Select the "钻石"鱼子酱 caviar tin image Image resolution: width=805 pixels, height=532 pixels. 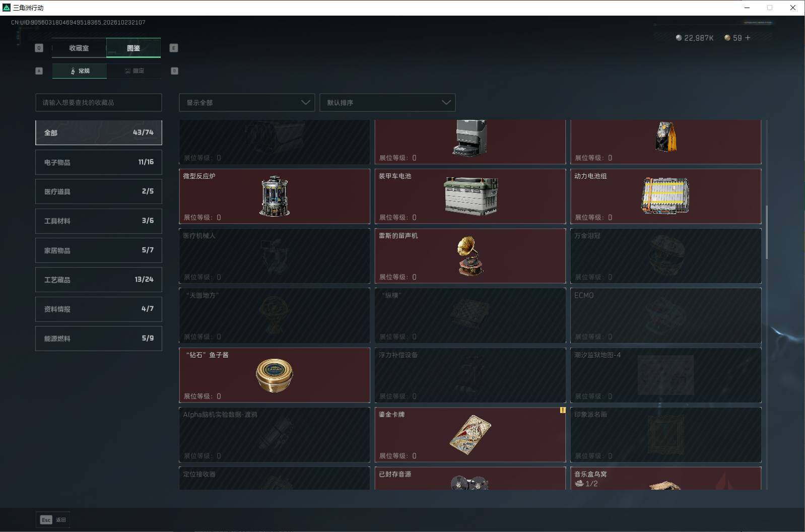[275, 375]
